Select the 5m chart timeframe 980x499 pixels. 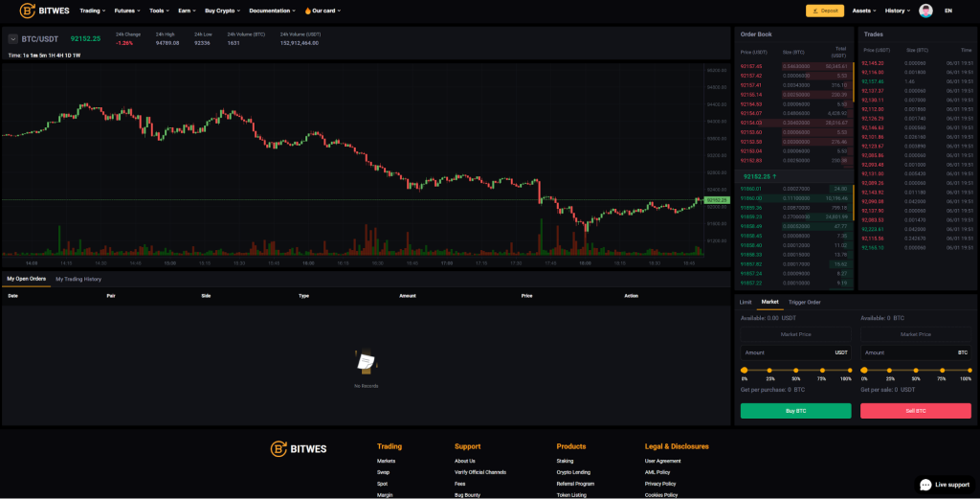click(43, 56)
